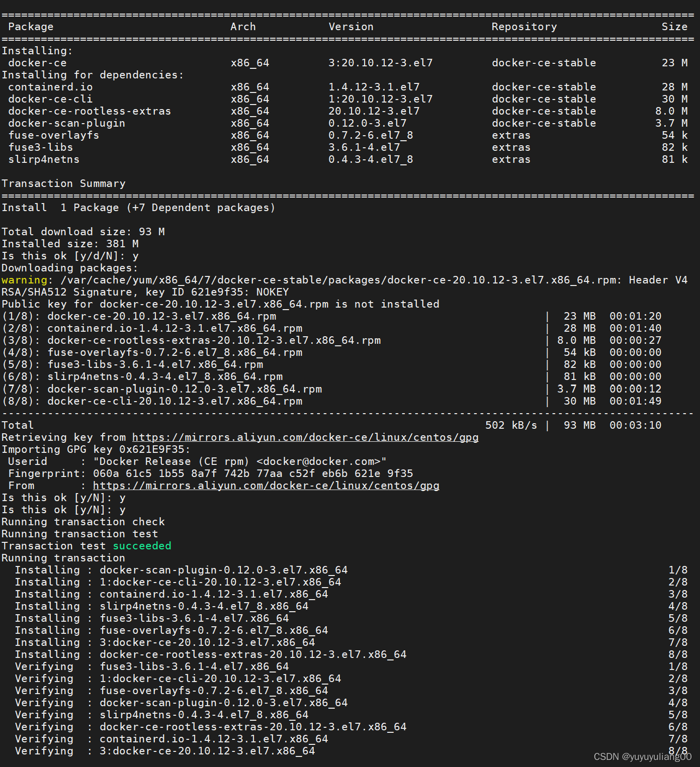Click package name "containerd.io" in dependencies table
Screen dimensions: 700x767
coord(50,87)
